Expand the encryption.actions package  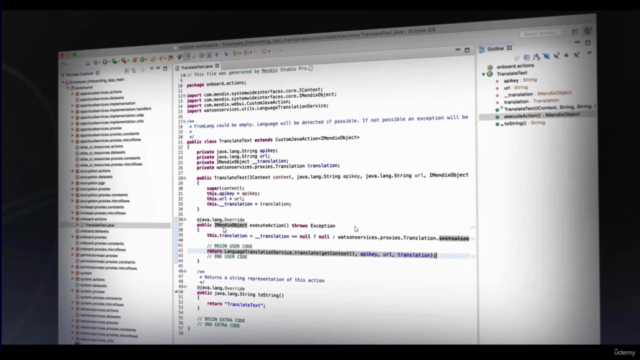[73, 171]
